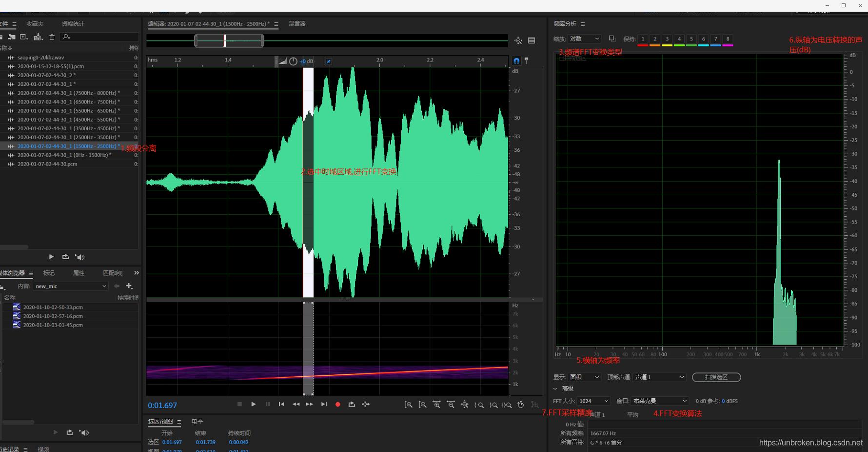Image resolution: width=868 pixels, height=452 pixels.
Task: Switch to the 振幅统计 tab
Action: tap(73, 23)
